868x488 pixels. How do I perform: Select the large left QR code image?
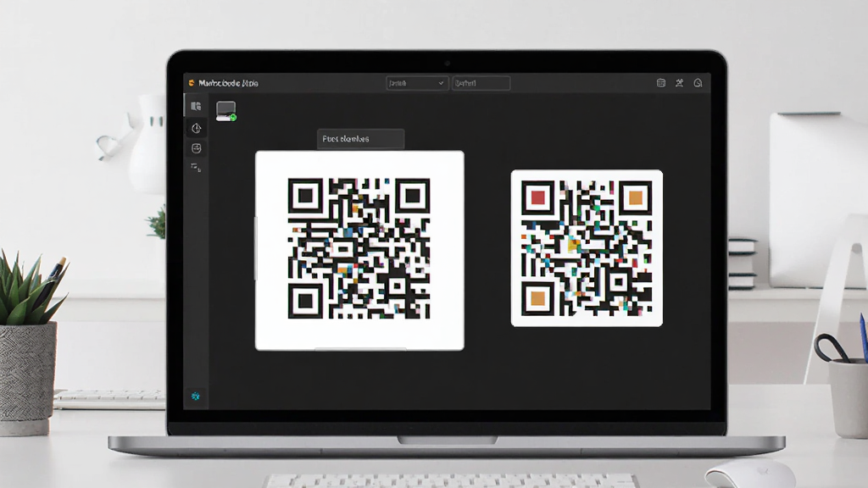coord(359,248)
